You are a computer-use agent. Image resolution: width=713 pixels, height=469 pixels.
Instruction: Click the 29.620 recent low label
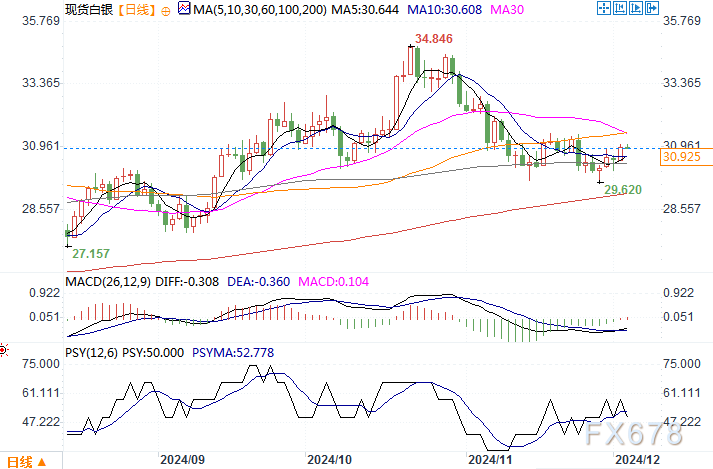tap(623, 190)
